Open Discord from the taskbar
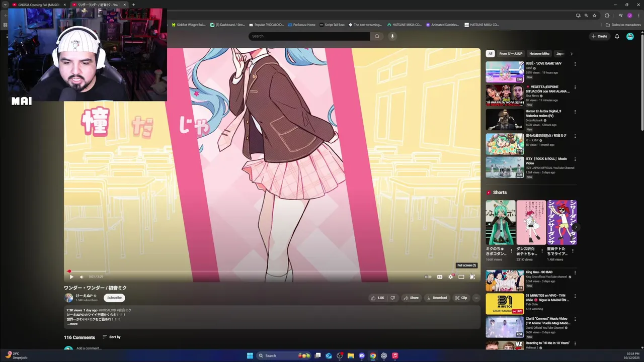This screenshot has height=362, width=644. (x=362, y=355)
